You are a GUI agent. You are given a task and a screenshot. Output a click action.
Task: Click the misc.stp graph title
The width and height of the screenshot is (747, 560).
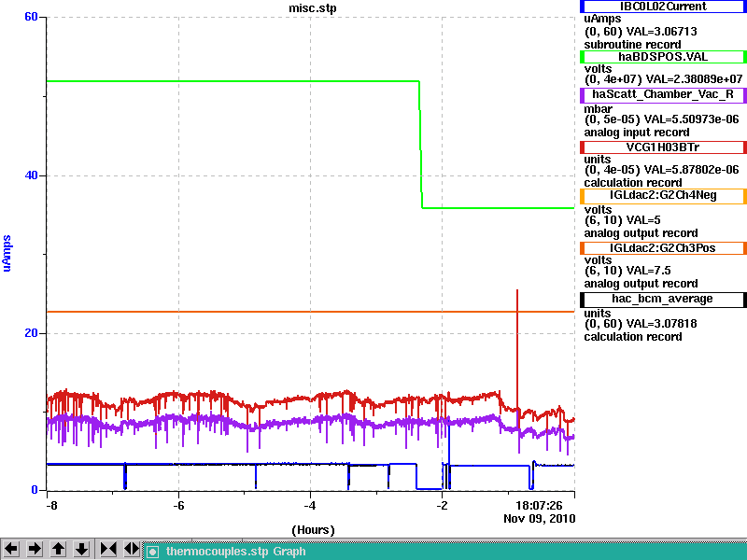pyautogui.click(x=313, y=8)
